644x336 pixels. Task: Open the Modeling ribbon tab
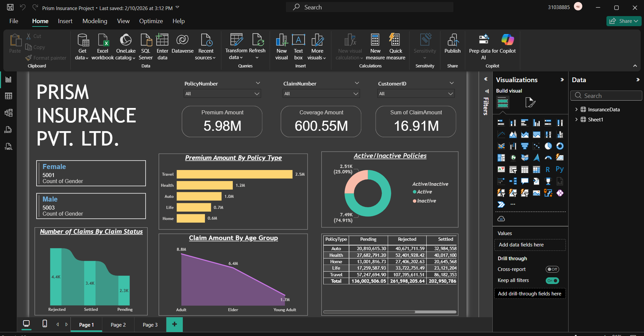click(x=95, y=21)
